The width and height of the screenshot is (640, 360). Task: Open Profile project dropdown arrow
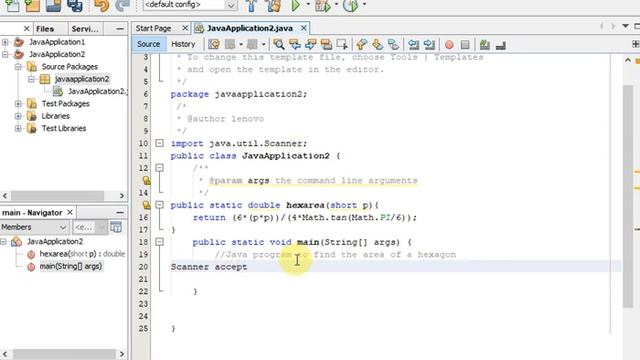[x=364, y=4]
